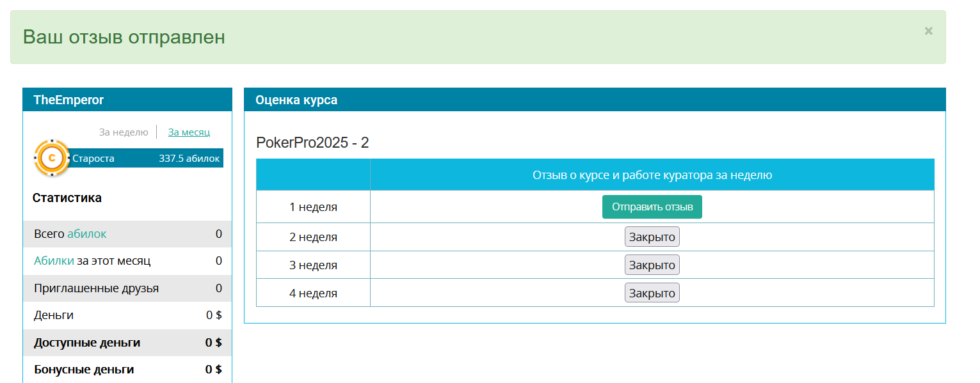The image size is (980, 383).
Task: Select the TheEmperor panel header
Action: tap(127, 100)
